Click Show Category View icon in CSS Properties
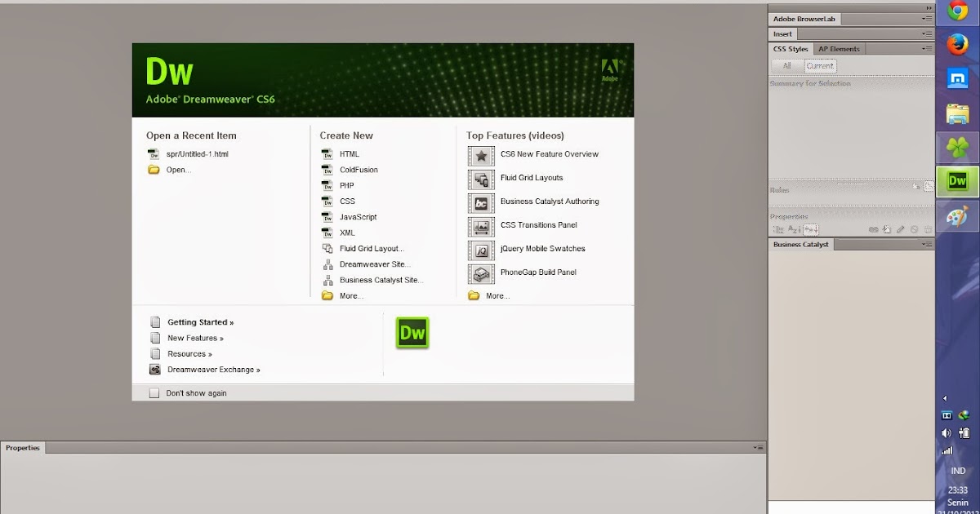The image size is (980, 514). pyautogui.click(x=778, y=230)
